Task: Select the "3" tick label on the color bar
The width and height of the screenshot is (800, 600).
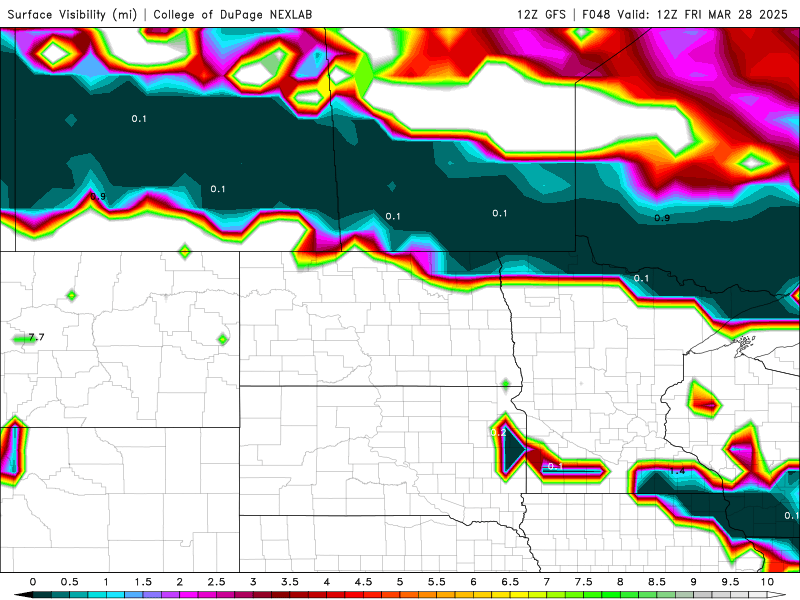Action: point(253,582)
